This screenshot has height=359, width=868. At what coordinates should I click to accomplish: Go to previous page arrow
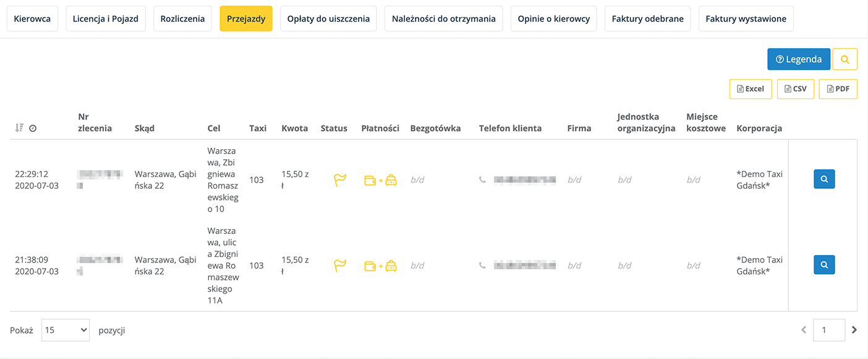[x=804, y=330]
